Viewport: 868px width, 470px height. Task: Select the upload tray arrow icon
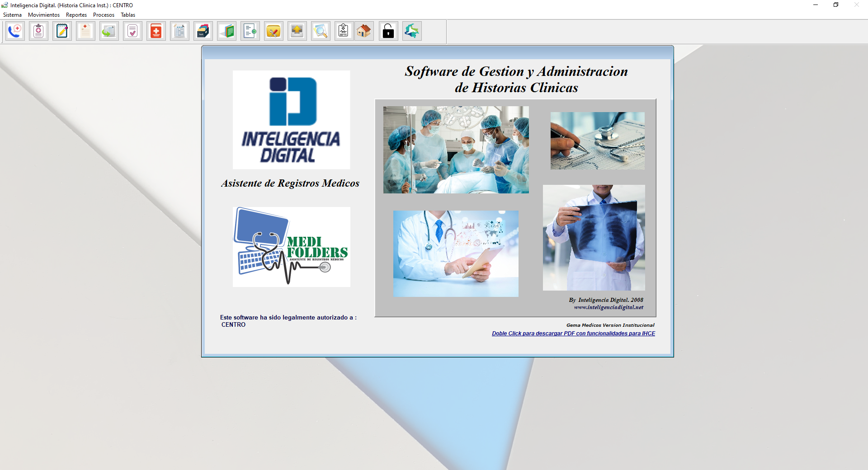[297, 31]
